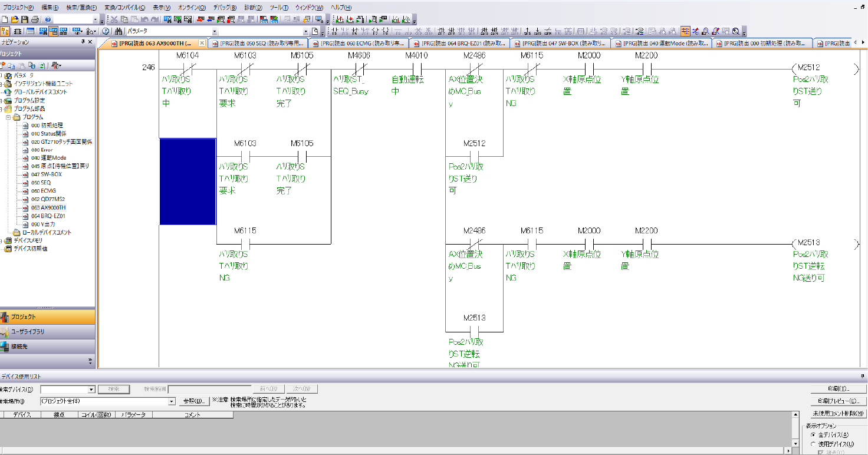Switch to the 050 SEQ program tab

tap(260, 43)
